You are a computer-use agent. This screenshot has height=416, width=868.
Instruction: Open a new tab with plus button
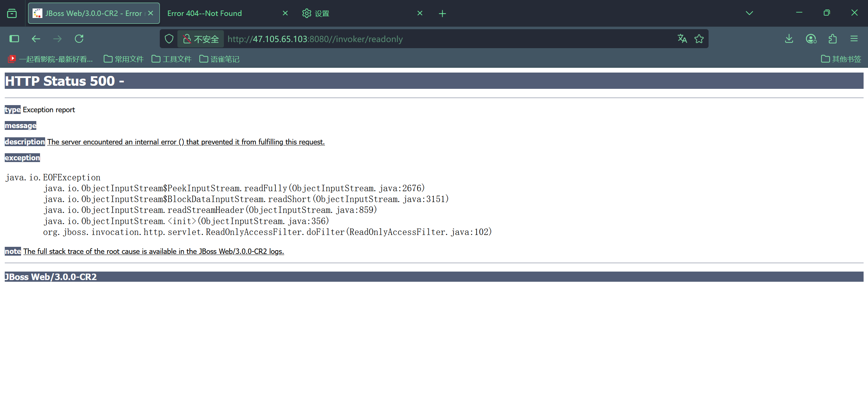442,14
